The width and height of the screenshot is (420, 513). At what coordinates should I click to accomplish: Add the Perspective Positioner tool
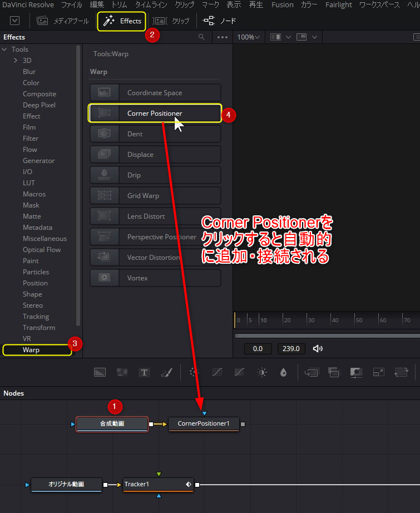tap(155, 237)
